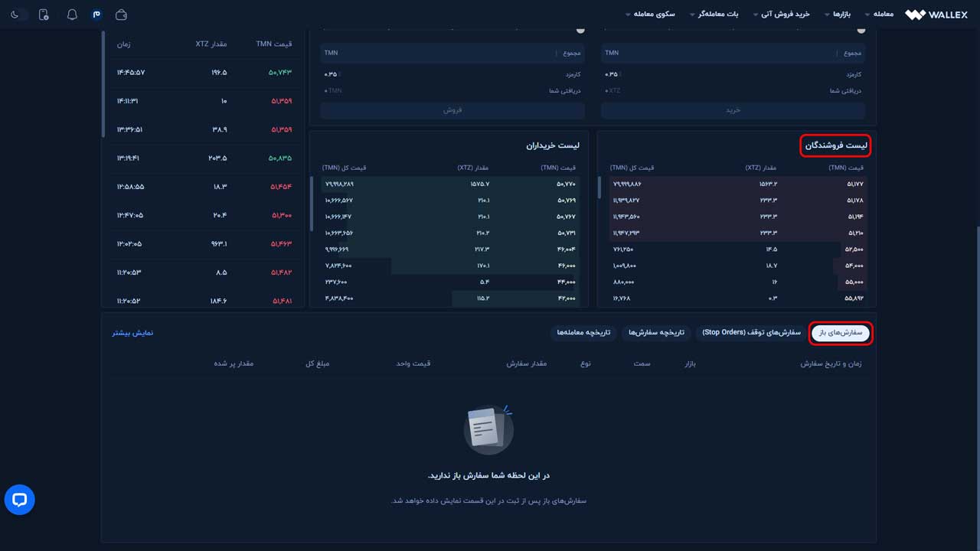Expand the بات معامله‌گر menu
This screenshot has height=551, width=980.
coord(714,15)
